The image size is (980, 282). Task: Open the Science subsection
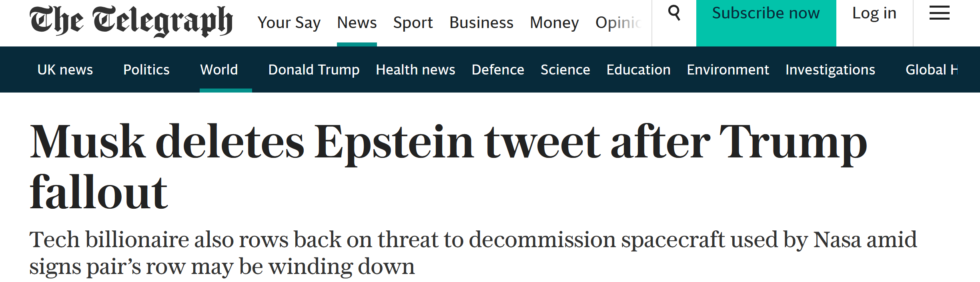(x=565, y=70)
